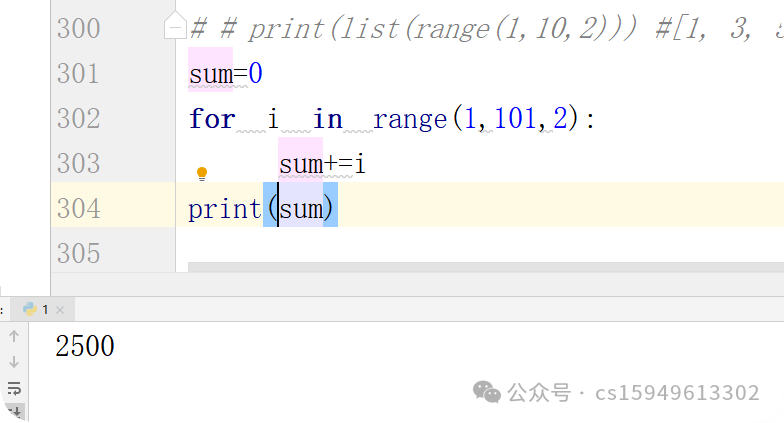The height and width of the screenshot is (423, 784).
Task: Toggle the soft-wrap icon in run panel
Action: 14,388
